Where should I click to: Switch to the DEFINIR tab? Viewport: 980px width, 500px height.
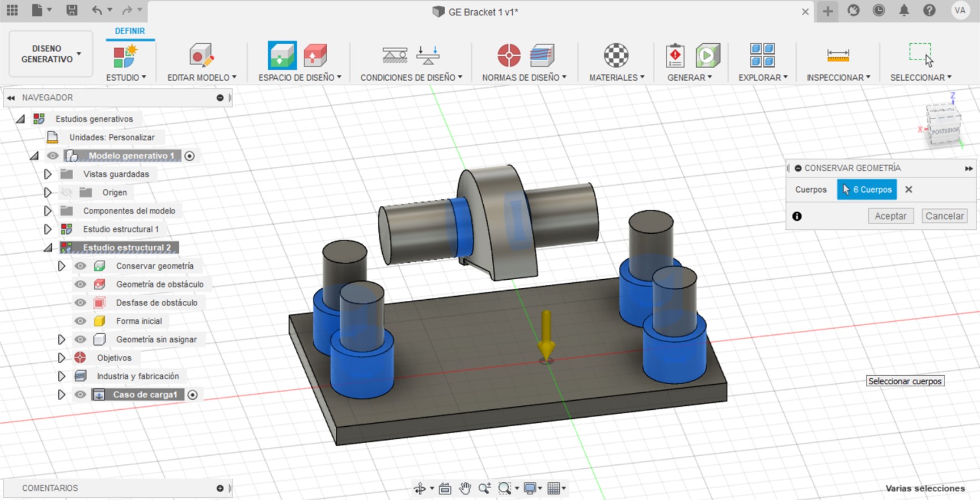click(x=130, y=31)
